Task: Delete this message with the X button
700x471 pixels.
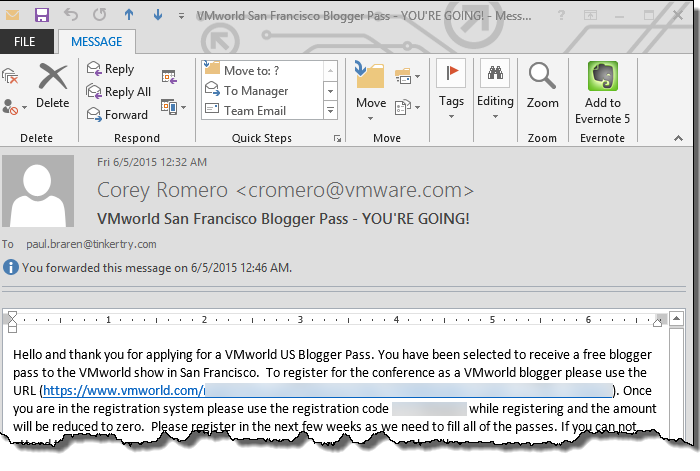Action: pos(53,85)
